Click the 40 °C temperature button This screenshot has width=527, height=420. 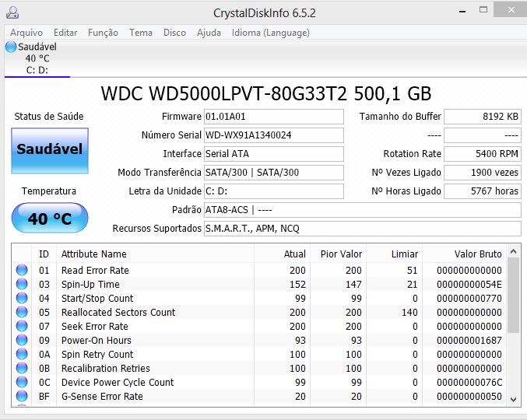click(x=50, y=218)
